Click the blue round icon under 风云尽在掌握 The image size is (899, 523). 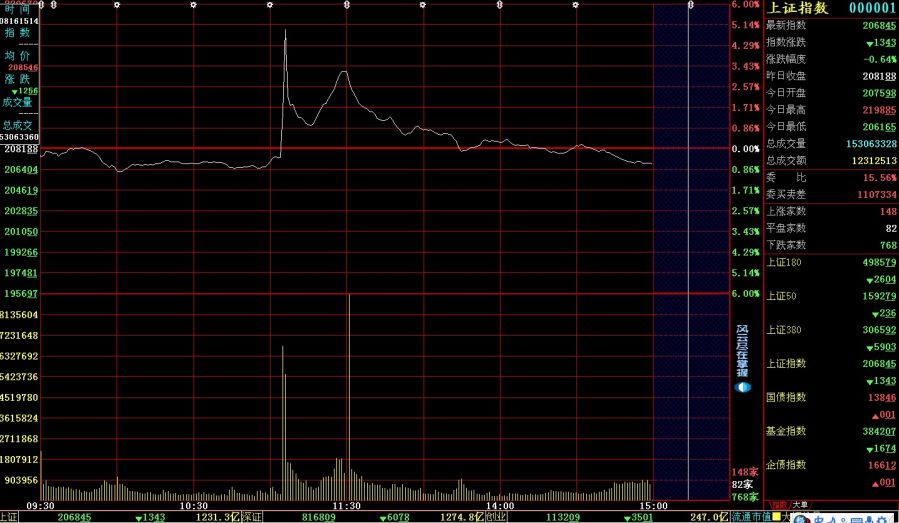(742, 387)
